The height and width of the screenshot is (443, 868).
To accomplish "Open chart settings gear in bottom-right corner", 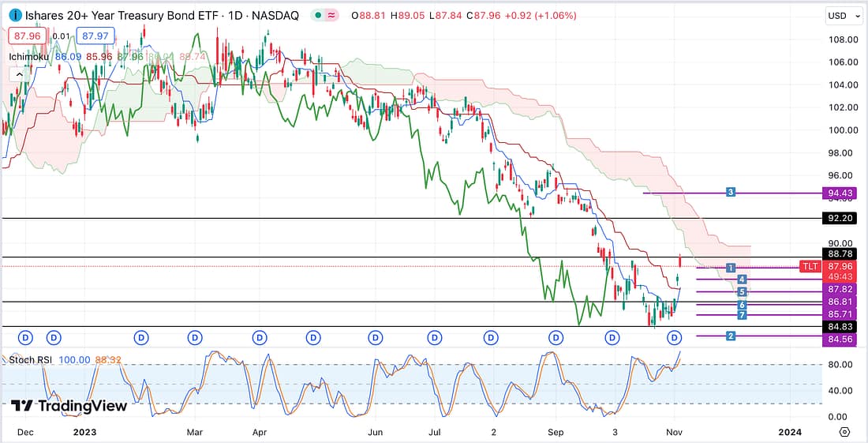I will [x=845, y=432].
